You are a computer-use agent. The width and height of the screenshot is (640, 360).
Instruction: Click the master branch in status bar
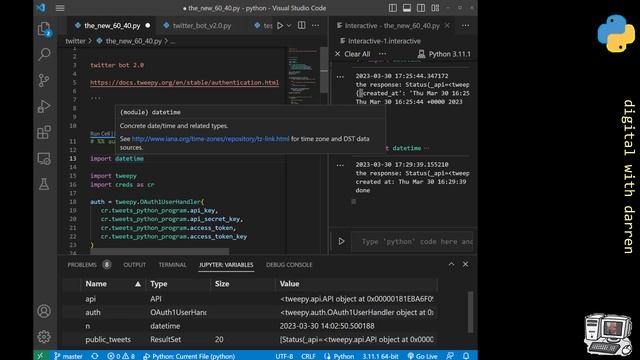coord(68,356)
